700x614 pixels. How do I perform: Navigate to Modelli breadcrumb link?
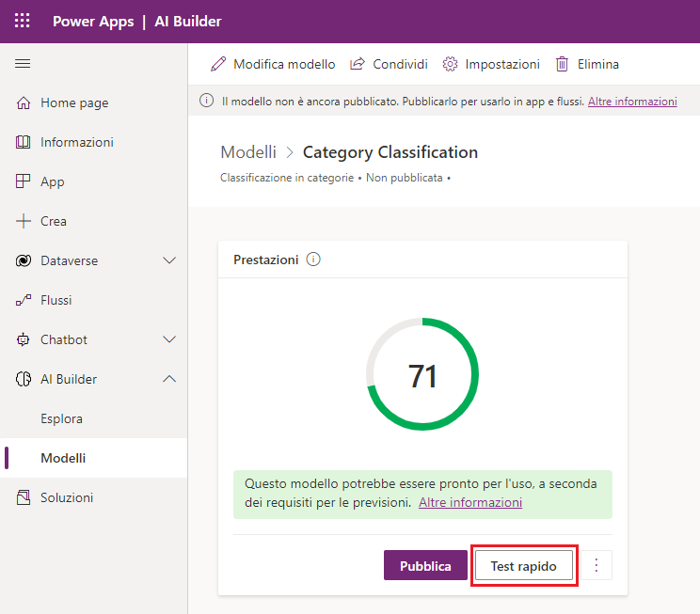(x=248, y=152)
